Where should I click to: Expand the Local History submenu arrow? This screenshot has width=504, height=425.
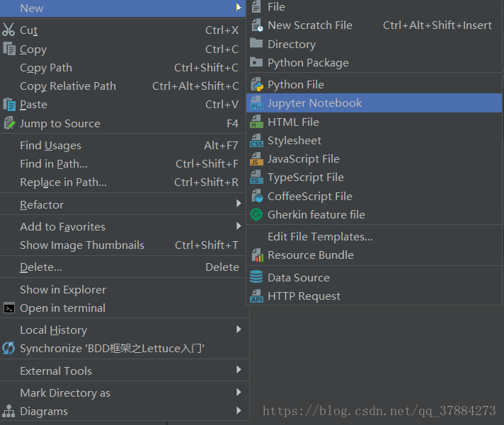[x=239, y=330]
